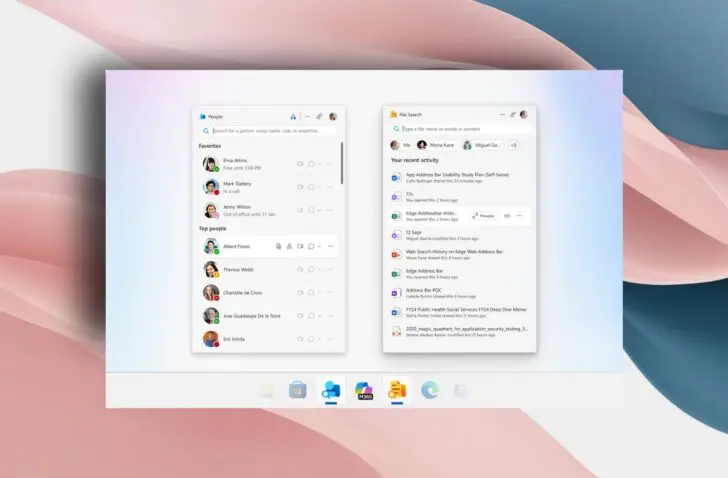728x478 pixels.
Task: Click the pin icon in File Search header
Action: 513,115
